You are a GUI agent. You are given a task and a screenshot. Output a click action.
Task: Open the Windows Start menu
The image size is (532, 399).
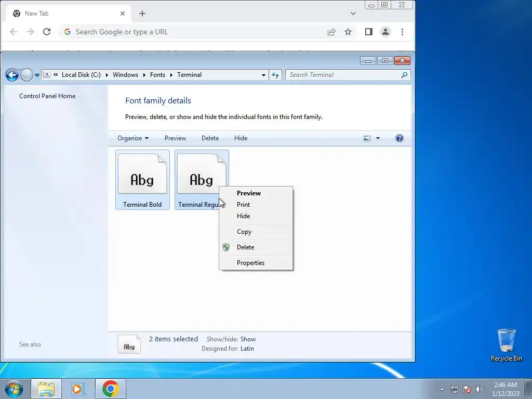click(x=14, y=389)
